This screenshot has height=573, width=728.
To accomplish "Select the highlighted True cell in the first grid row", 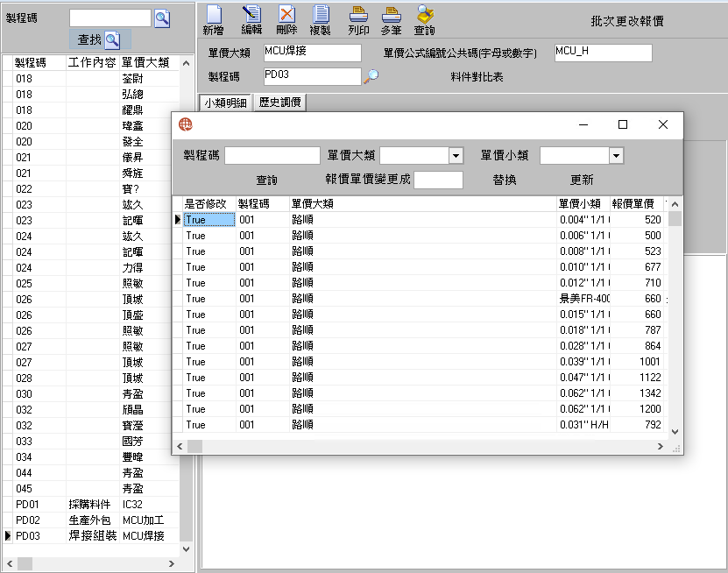I will (x=209, y=220).
